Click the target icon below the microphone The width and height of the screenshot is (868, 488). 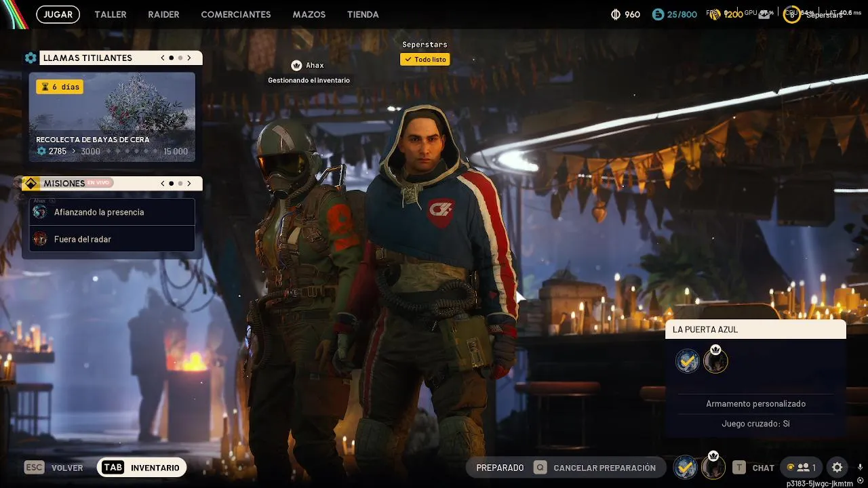[860, 481]
